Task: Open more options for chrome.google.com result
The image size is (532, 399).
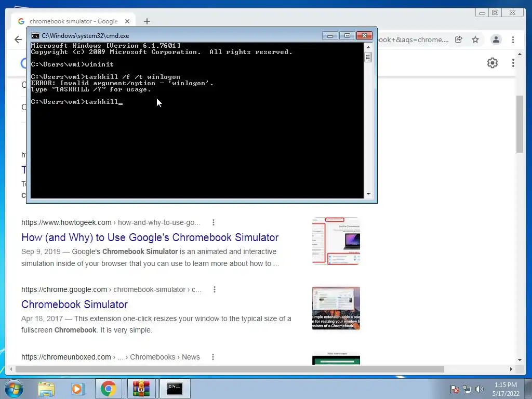Action: [x=215, y=289]
